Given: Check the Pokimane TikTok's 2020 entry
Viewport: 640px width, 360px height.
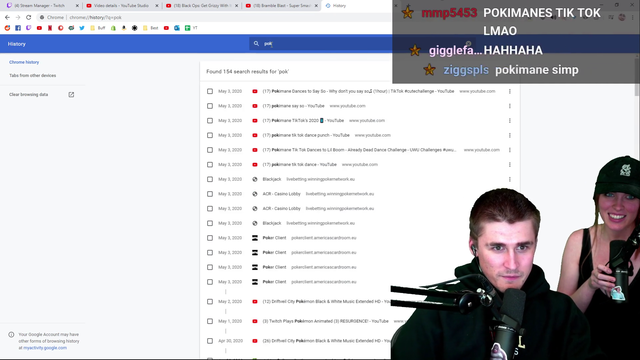Looking at the screenshot, I should pos(210,121).
